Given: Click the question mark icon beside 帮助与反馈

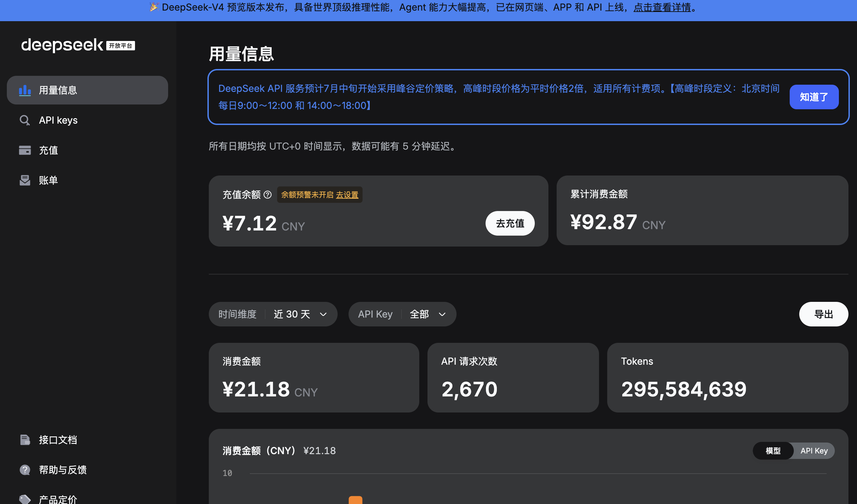Looking at the screenshot, I should click(25, 470).
